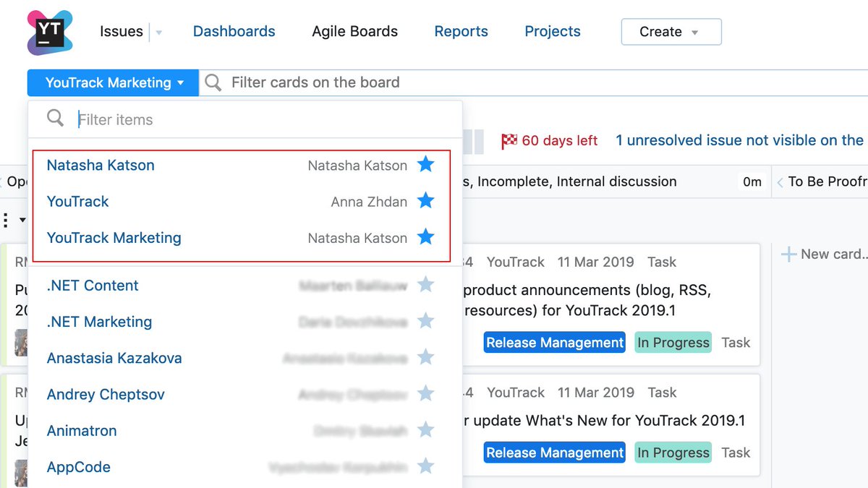The image size is (868, 488).
Task: Open the Create dropdown button
Action: pyautogui.click(x=671, y=32)
